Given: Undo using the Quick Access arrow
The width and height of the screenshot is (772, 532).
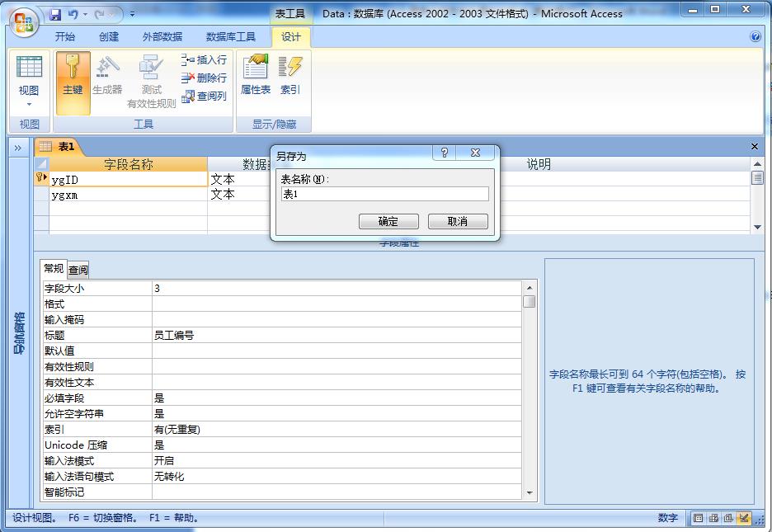Looking at the screenshot, I should pos(73,14).
